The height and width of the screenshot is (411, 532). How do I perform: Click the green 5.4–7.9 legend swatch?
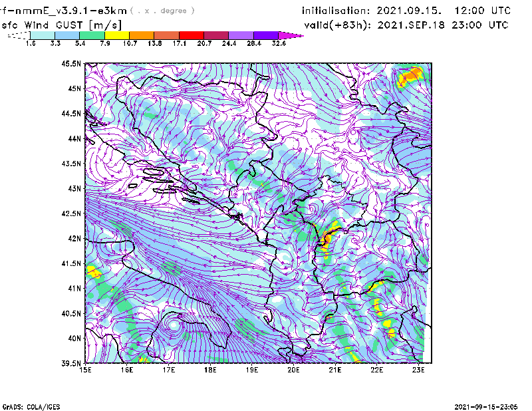click(x=92, y=35)
